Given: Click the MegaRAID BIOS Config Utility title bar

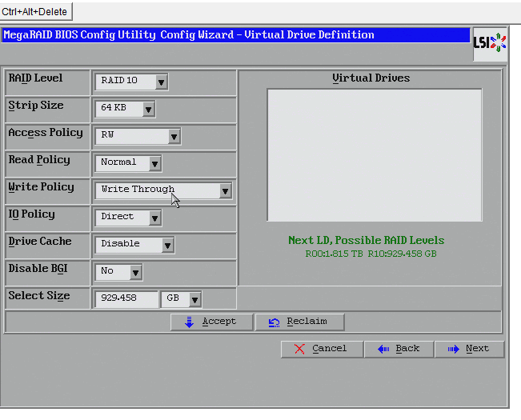Looking at the screenshot, I should pyautogui.click(x=235, y=35).
